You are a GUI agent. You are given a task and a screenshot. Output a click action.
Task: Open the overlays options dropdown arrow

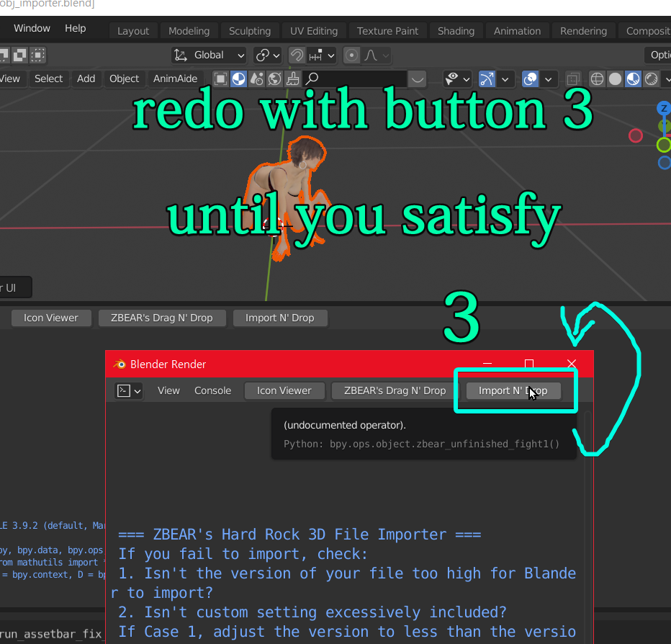548,79
